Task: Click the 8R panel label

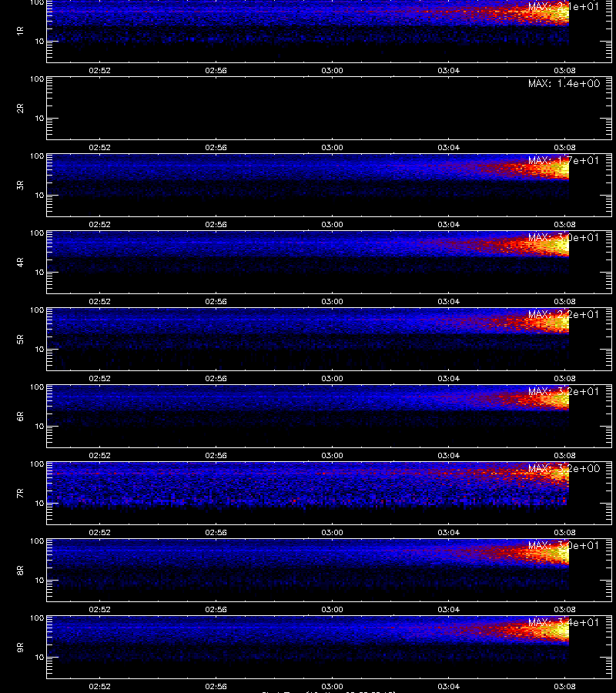Action: coord(20,570)
